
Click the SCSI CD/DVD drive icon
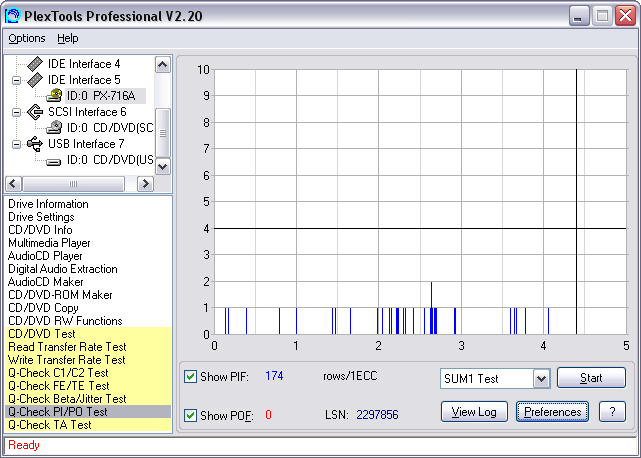(x=54, y=128)
